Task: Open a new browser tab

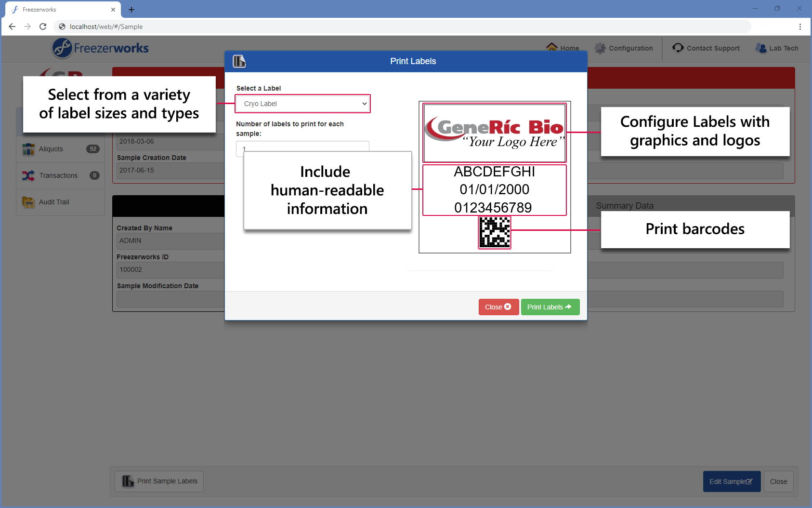Action: pyautogui.click(x=131, y=9)
